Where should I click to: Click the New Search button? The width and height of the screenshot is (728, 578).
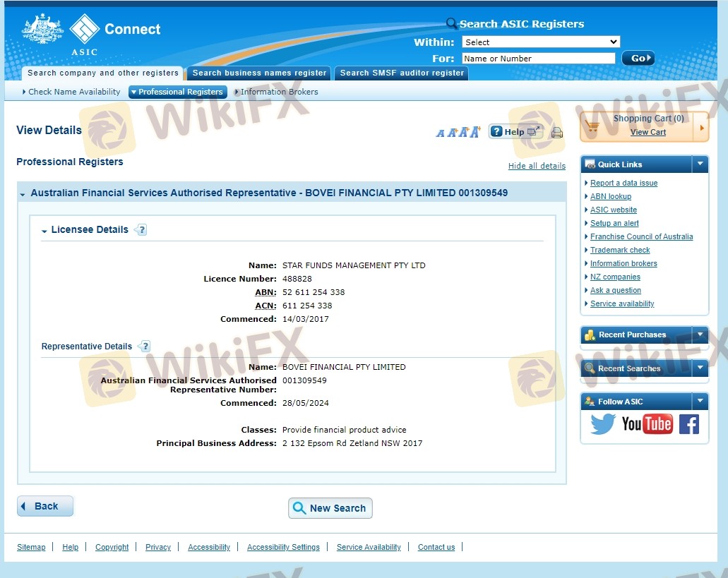pyautogui.click(x=330, y=508)
